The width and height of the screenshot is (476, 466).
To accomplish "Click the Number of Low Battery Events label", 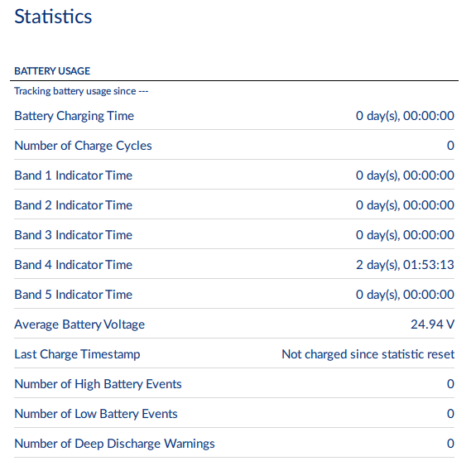I will (x=96, y=414).
